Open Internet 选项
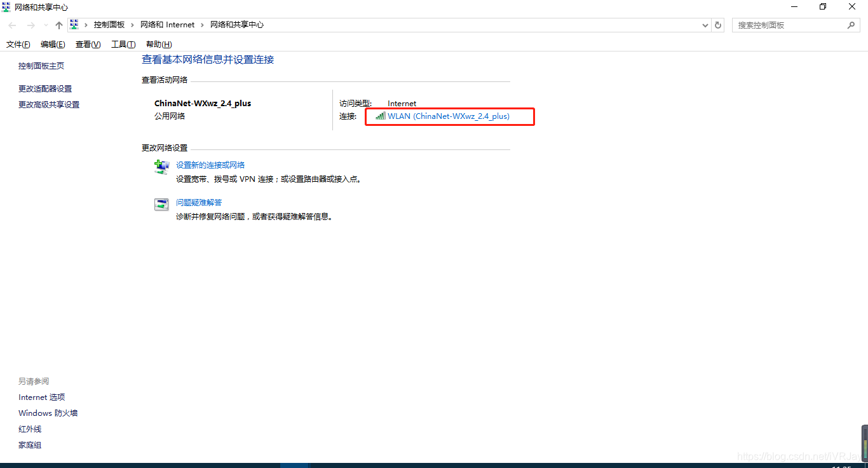This screenshot has height=468, width=868. tap(42, 397)
